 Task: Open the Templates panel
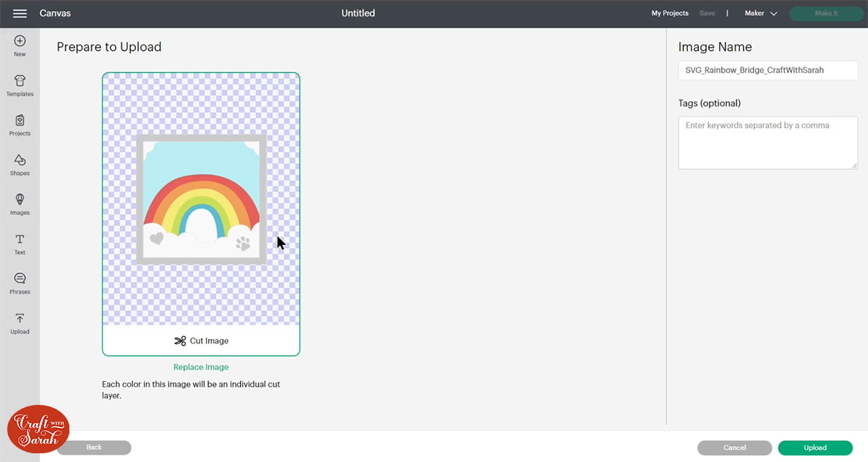coord(20,84)
